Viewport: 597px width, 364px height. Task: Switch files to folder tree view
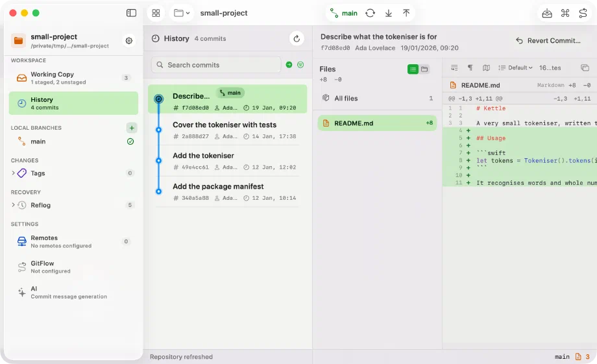pos(424,69)
